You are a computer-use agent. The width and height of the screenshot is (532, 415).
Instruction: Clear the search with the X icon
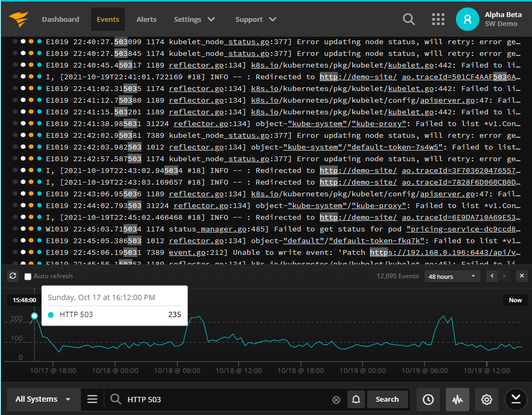pos(336,399)
